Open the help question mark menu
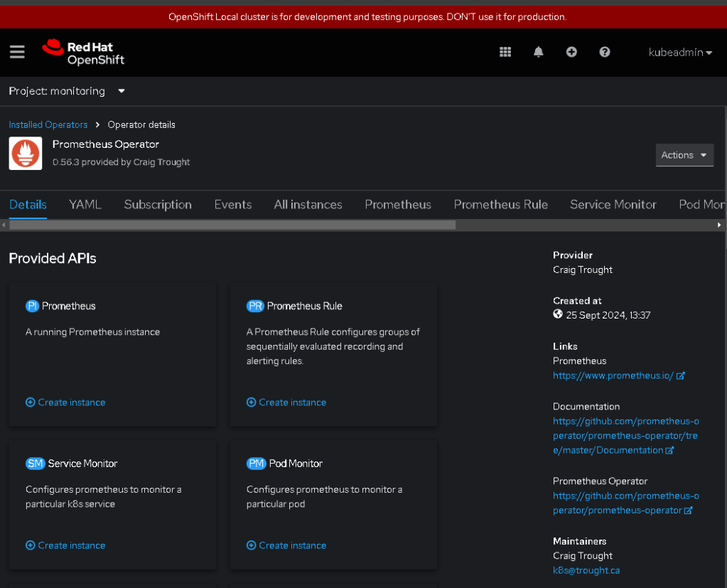727x588 pixels. (x=604, y=52)
